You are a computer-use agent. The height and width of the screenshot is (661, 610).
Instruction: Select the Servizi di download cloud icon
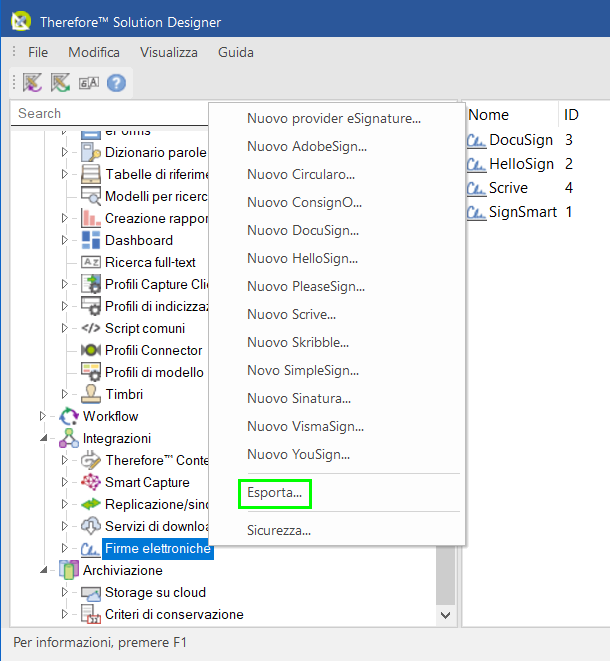91,526
